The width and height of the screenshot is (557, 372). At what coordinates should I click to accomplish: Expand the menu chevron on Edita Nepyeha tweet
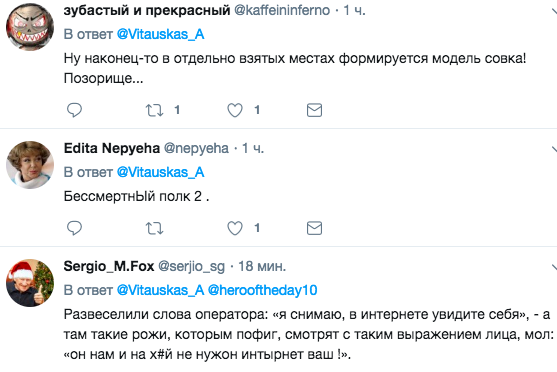click(x=554, y=150)
